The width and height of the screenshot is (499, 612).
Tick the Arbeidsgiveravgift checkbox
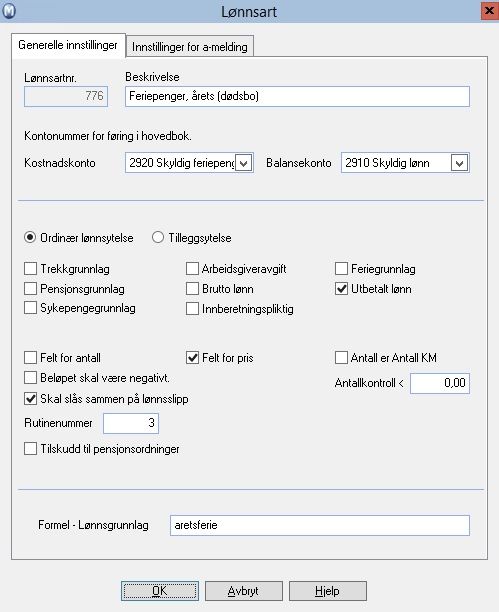pyautogui.click(x=192, y=269)
